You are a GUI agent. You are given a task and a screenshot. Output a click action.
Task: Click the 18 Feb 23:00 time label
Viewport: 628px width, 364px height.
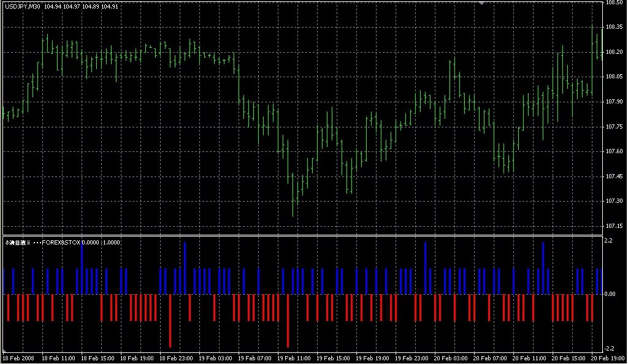[x=176, y=358]
